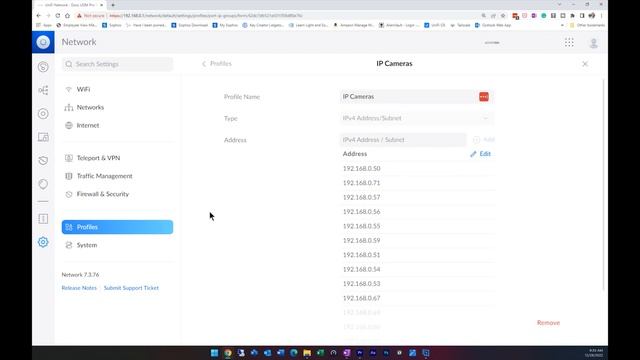Open the UniFi Devices sidebar icon

[x=43, y=113]
